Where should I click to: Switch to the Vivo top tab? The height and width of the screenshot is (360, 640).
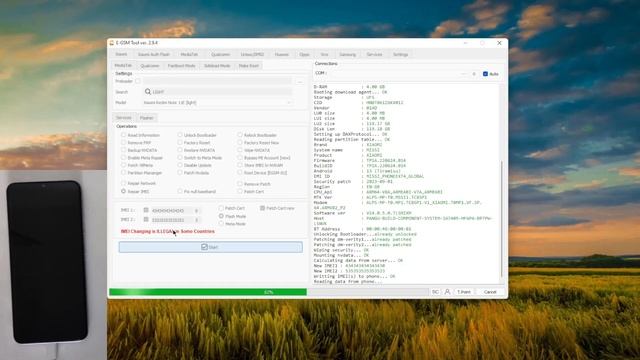(x=324, y=54)
